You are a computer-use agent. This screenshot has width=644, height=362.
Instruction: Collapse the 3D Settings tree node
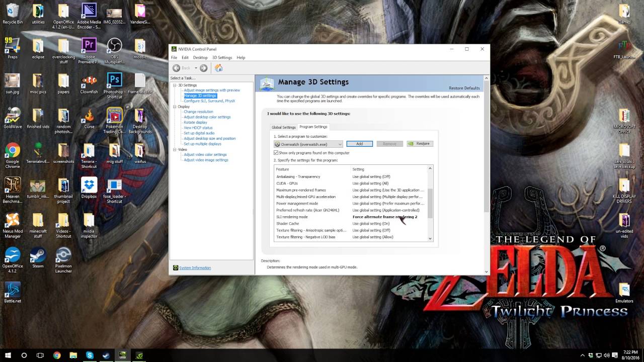click(175, 85)
